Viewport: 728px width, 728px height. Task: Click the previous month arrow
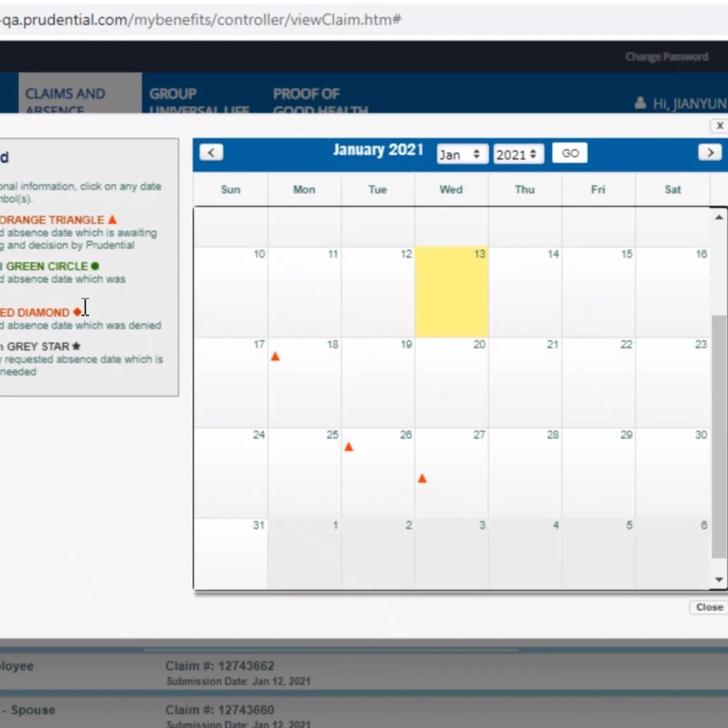coord(210,152)
